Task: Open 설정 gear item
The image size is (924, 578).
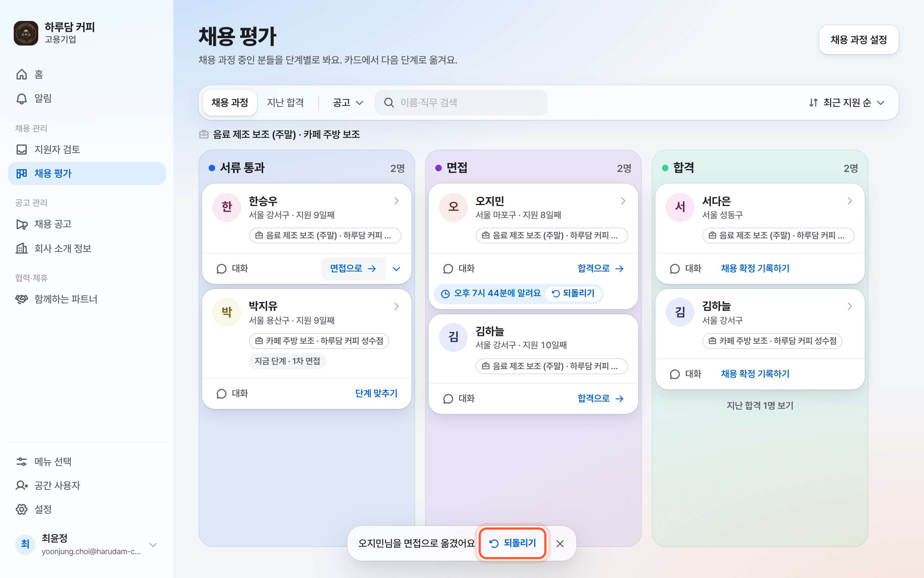Action: pyautogui.click(x=87, y=509)
